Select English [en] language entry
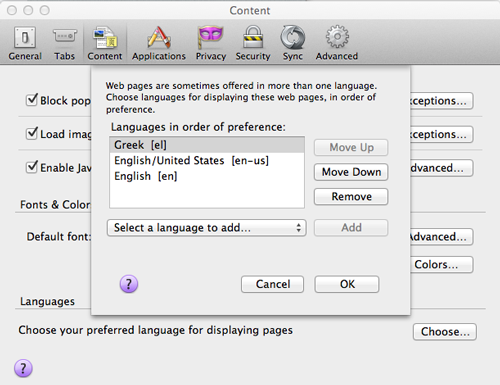The height and width of the screenshot is (385, 500). tap(207, 176)
